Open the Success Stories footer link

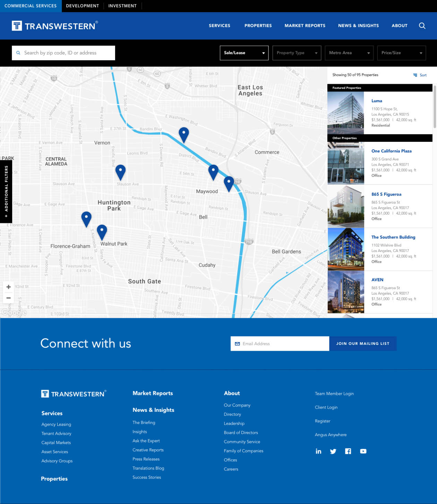pos(147,477)
